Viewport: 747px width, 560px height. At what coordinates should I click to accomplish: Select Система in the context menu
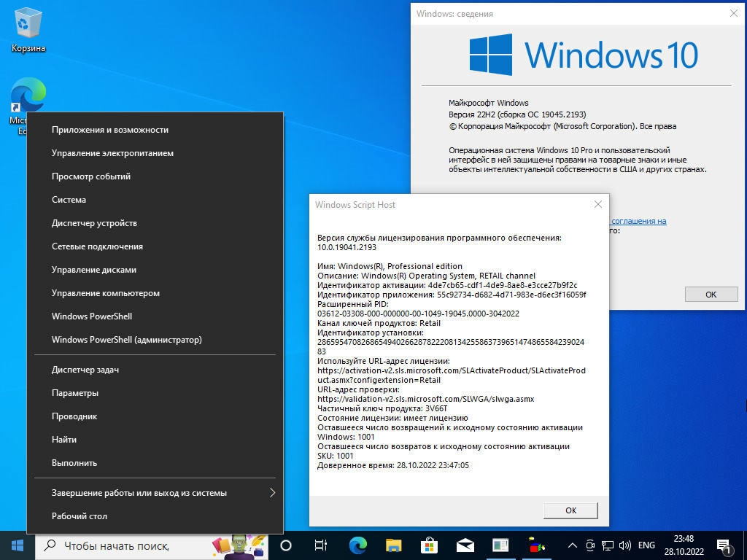tap(155, 200)
